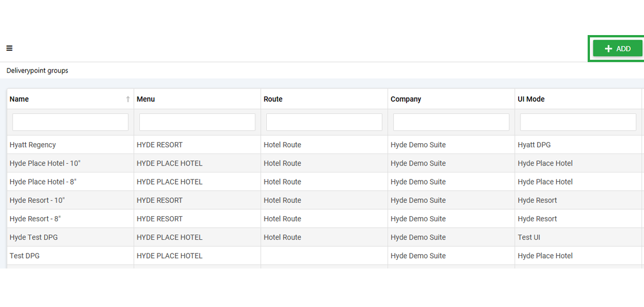Sort by Company column header
Image resolution: width=644 pixels, height=307 pixels.
[406, 99]
